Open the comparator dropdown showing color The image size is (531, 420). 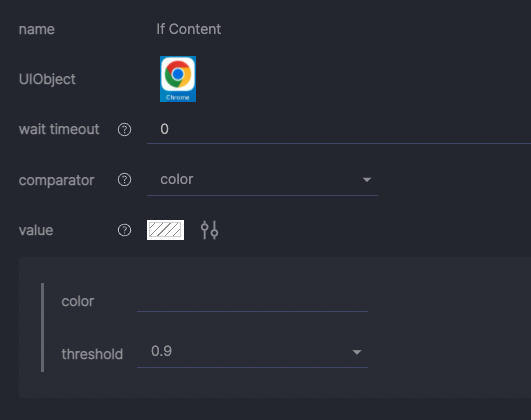(x=262, y=180)
